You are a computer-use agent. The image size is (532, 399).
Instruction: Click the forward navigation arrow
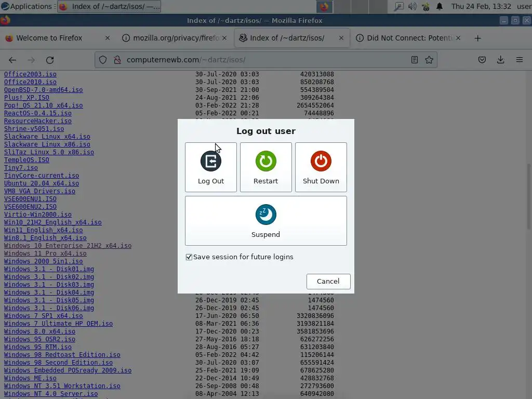tap(31, 60)
